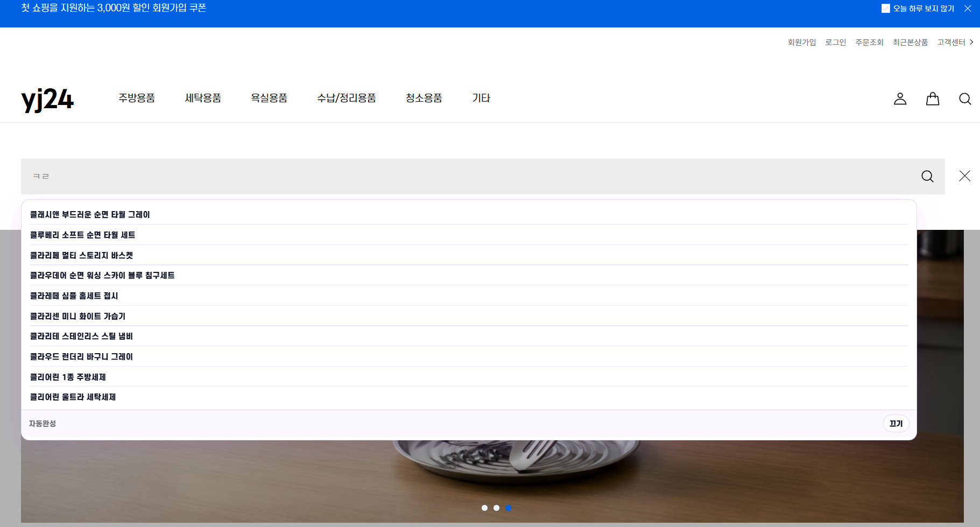Click the search icon in the header
980x527 pixels.
(x=964, y=99)
